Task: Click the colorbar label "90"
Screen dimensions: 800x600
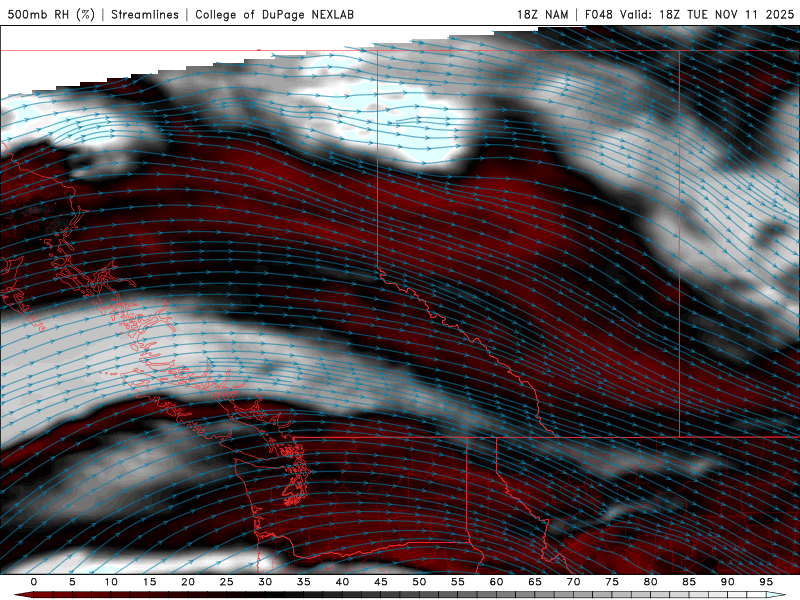Action: [x=728, y=582]
